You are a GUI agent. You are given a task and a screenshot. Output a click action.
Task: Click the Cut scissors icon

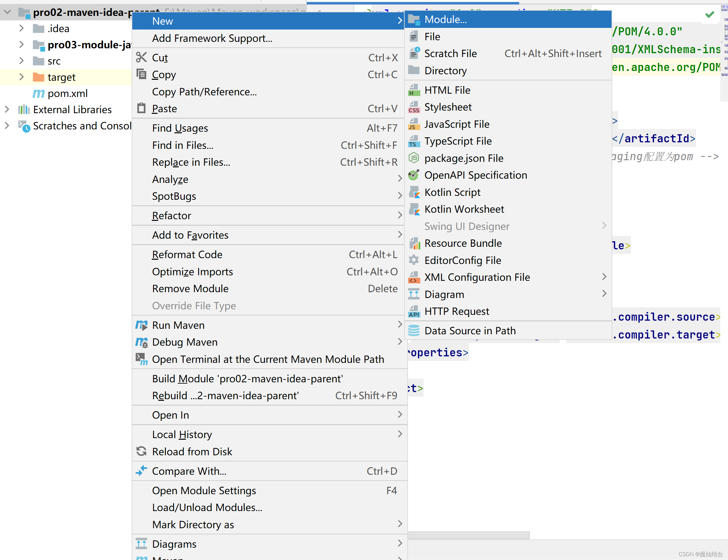[141, 57]
